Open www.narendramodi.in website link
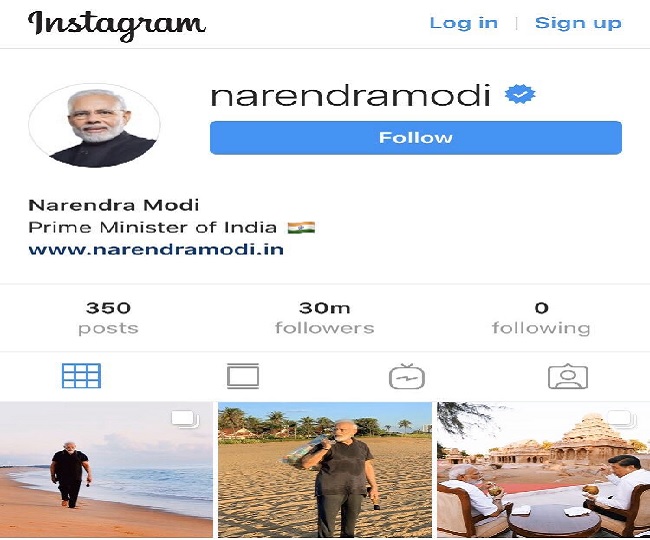The width and height of the screenshot is (650, 540). 156,249
